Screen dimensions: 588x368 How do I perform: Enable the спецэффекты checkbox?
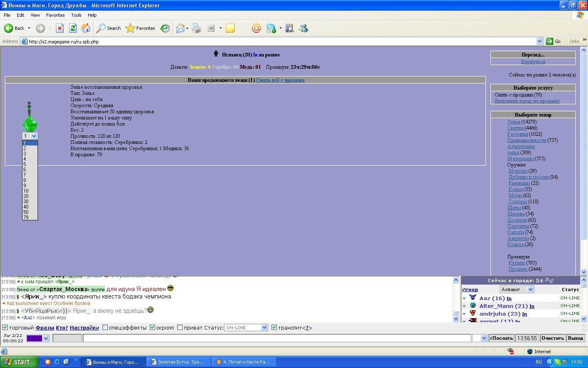[105, 328]
